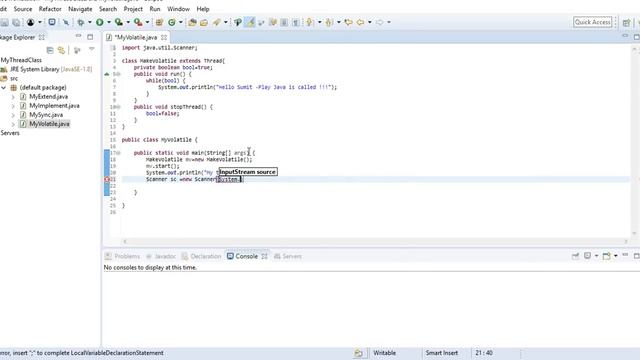Toggle Link with Editor in Package Explorer
Viewport: 640px width, 360px height.
[x=61, y=50]
